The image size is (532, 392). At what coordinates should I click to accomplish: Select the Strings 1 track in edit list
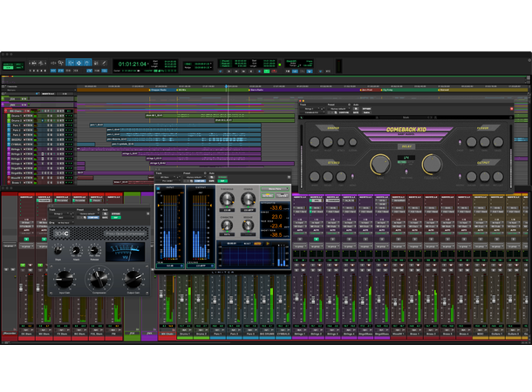17,149
